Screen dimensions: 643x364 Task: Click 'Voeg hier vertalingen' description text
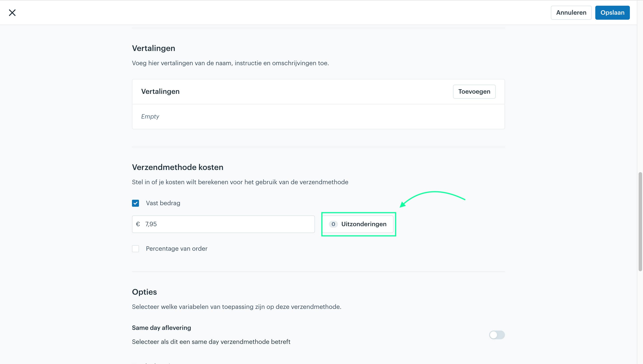[230, 63]
